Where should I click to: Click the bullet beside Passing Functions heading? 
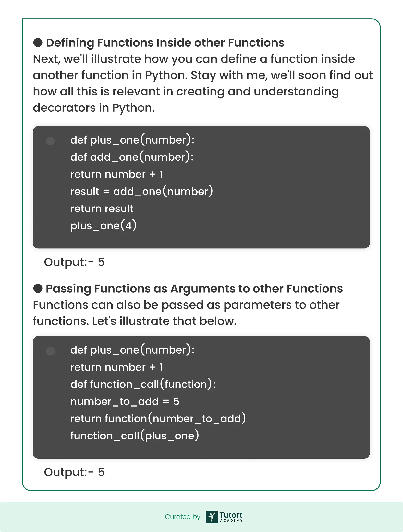[38, 288]
